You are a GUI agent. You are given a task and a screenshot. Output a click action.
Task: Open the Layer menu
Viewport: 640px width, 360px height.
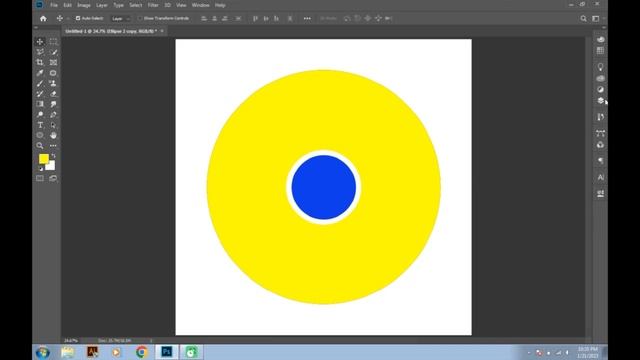102,5
